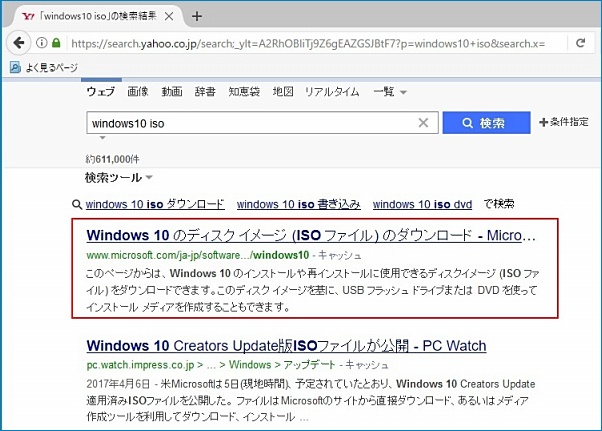Screen dimensions: 602x431
Task: Switch to 動画 video search tab
Action: coord(172,92)
